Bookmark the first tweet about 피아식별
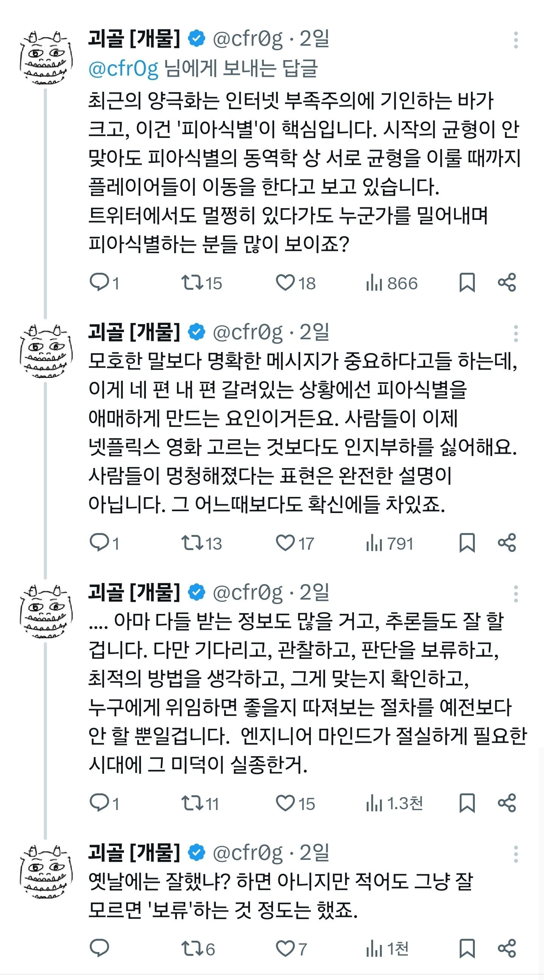This screenshot has width=544, height=980. 467,283
